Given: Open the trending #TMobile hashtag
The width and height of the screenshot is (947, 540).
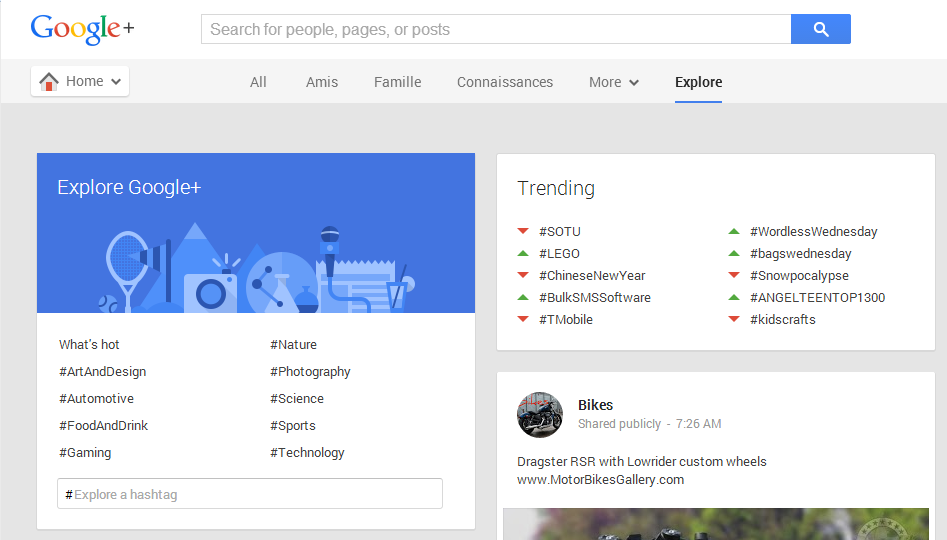Looking at the screenshot, I should click(x=566, y=320).
